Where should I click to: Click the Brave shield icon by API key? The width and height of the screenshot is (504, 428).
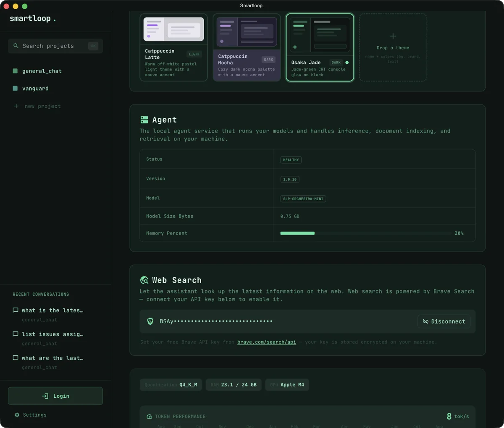tap(150, 321)
